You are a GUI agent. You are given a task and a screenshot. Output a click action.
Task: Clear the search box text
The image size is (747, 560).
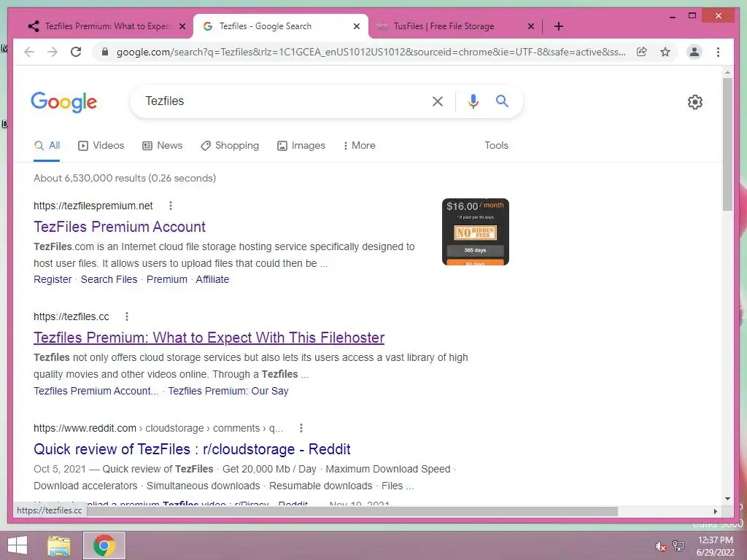(x=438, y=101)
